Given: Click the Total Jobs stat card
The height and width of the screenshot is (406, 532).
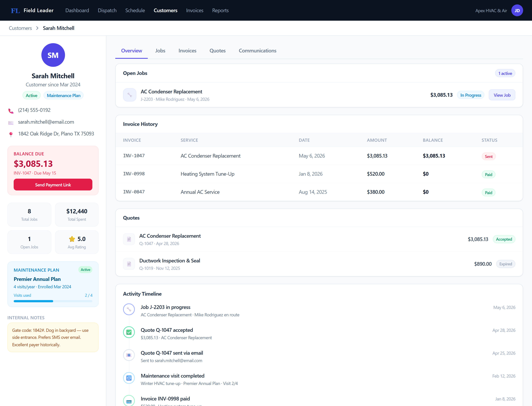Looking at the screenshot, I should point(29,215).
